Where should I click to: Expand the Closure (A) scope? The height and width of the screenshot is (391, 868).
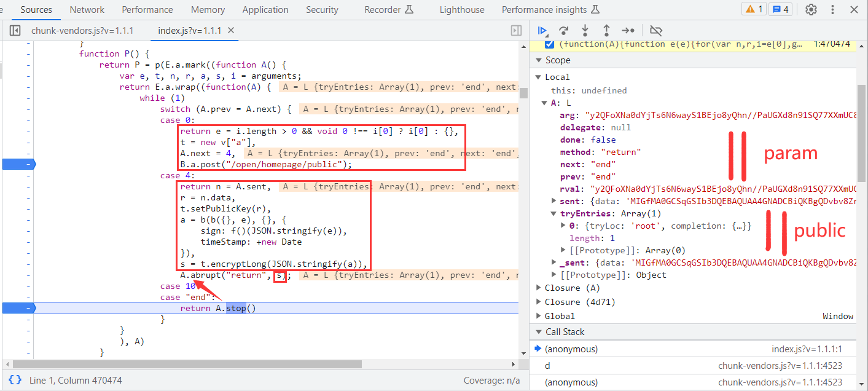click(x=539, y=288)
